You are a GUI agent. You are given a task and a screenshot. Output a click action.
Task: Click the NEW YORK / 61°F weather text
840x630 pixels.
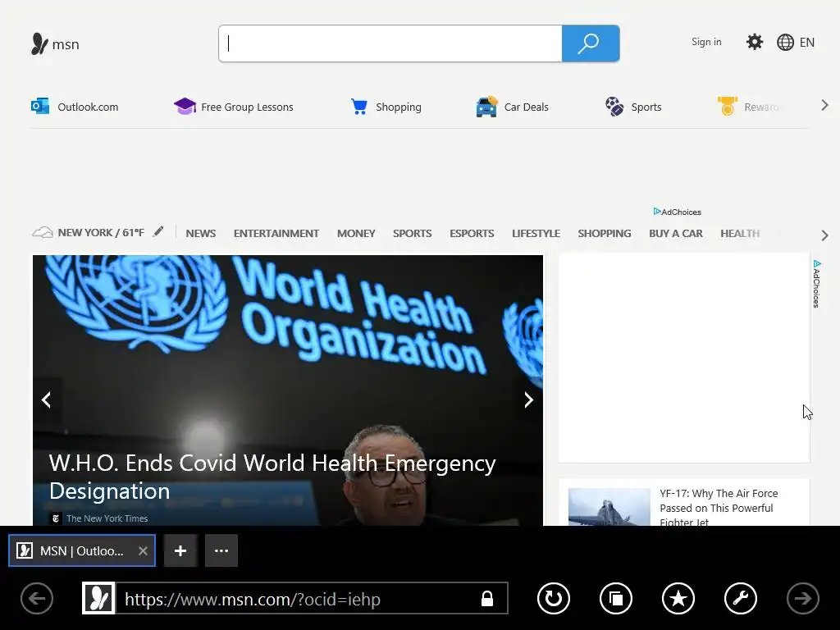[x=101, y=232]
